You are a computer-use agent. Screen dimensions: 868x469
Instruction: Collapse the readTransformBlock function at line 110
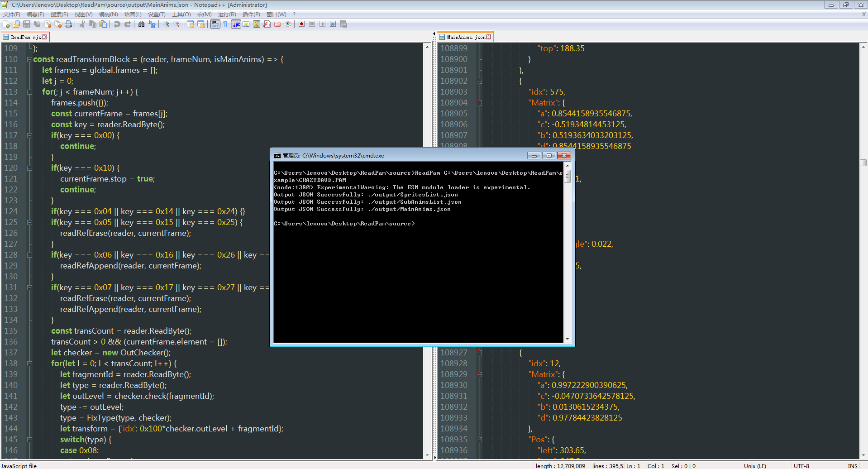click(x=29, y=59)
